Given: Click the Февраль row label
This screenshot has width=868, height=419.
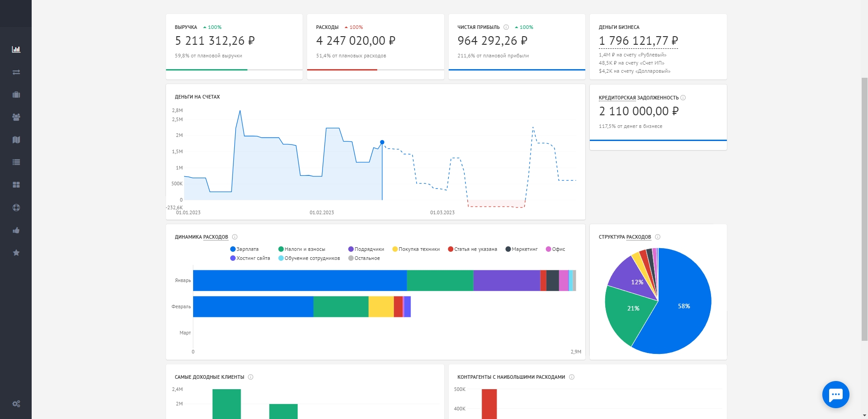Looking at the screenshot, I should click(181, 306).
